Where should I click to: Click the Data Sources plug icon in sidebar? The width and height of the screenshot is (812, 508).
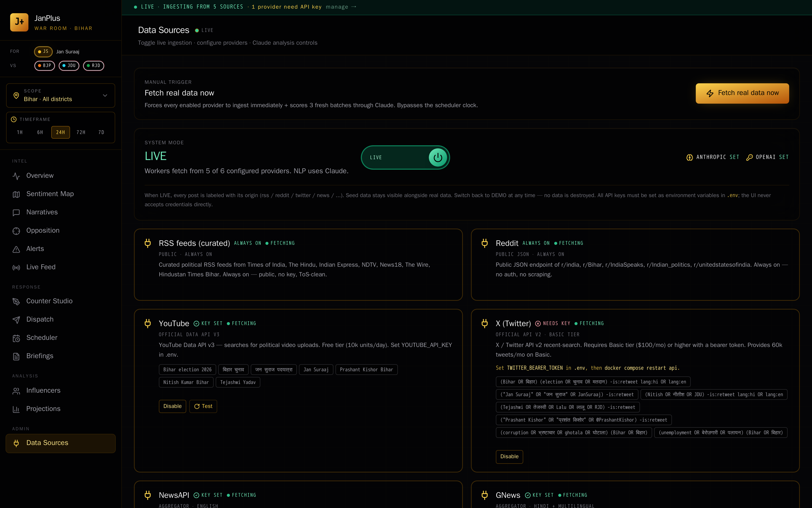[x=16, y=443]
